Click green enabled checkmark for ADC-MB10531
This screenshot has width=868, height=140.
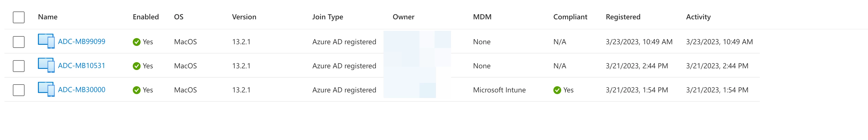(x=136, y=66)
